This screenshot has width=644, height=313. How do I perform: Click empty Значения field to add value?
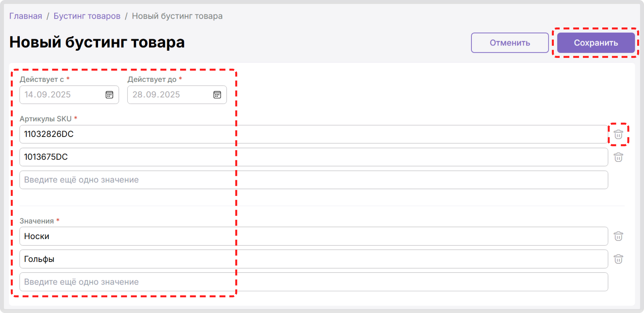(313, 282)
